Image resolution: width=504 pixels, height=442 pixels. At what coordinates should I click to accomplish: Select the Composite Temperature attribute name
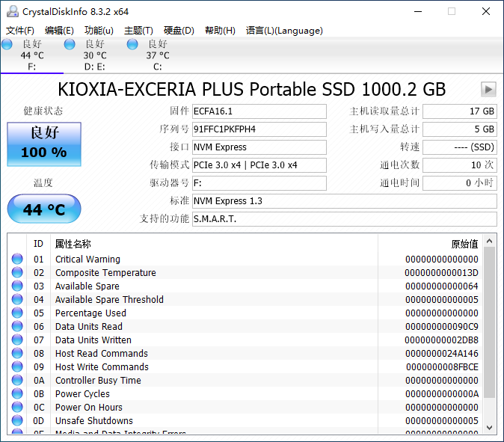pos(105,272)
